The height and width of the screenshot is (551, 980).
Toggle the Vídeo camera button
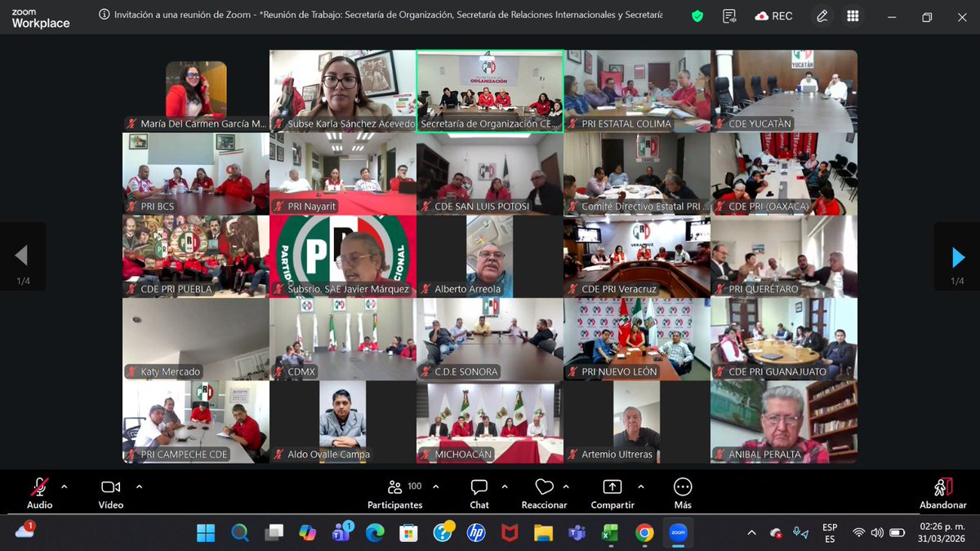click(110, 493)
